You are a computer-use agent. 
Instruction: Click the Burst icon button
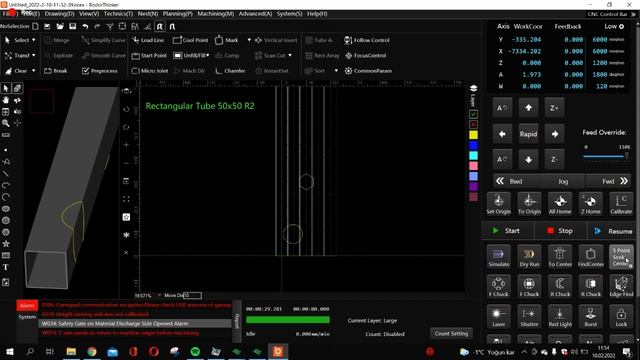591,316
